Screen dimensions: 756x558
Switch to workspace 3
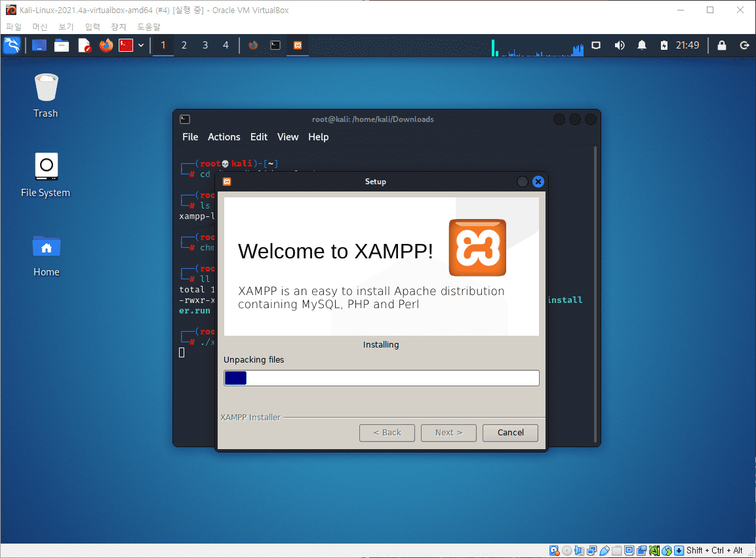click(x=205, y=45)
